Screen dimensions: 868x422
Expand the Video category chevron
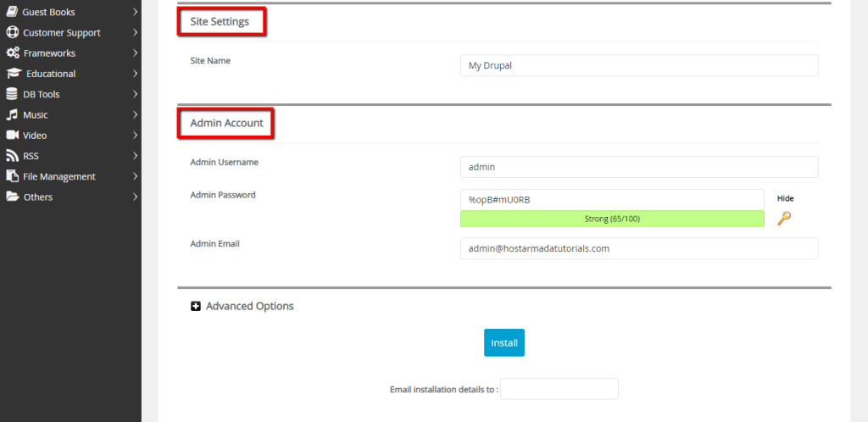(135, 135)
